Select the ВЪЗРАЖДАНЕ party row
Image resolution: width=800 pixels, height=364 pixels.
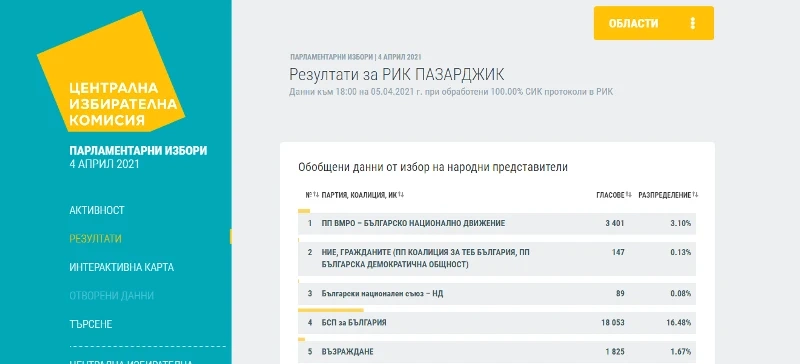click(x=497, y=352)
